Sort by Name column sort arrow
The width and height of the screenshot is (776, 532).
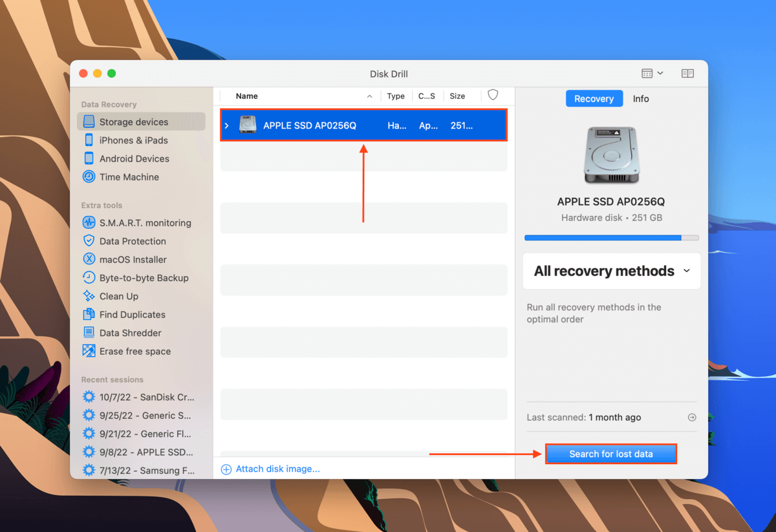coord(369,96)
